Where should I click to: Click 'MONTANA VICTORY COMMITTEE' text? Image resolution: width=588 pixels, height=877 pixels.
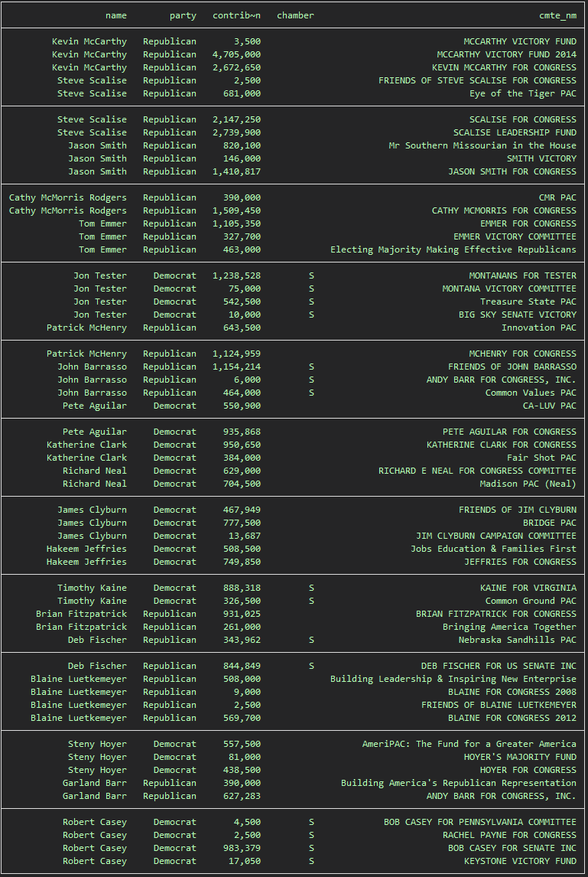click(509, 289)
